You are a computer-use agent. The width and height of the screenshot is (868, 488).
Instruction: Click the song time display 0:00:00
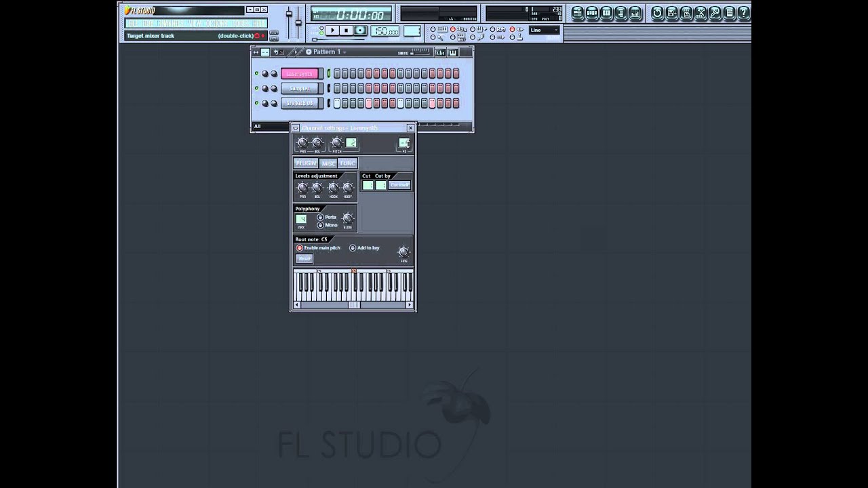351,14
